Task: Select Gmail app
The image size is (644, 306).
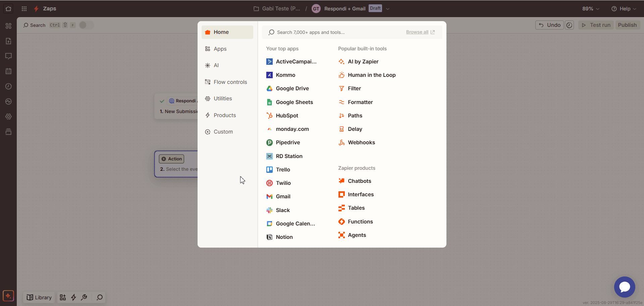Action: [x=278, y=197]
